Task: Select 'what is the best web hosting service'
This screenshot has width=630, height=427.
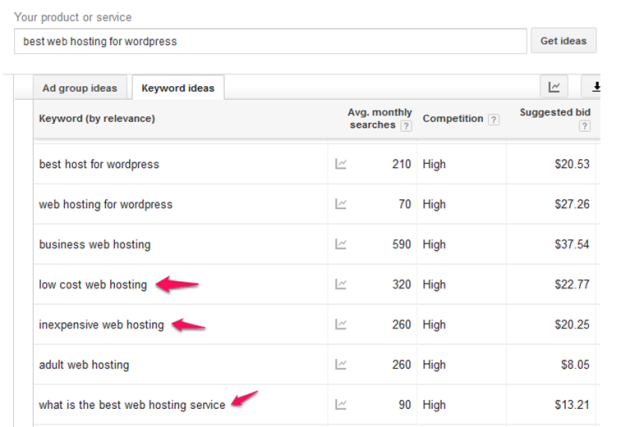Action: (132, 405)
